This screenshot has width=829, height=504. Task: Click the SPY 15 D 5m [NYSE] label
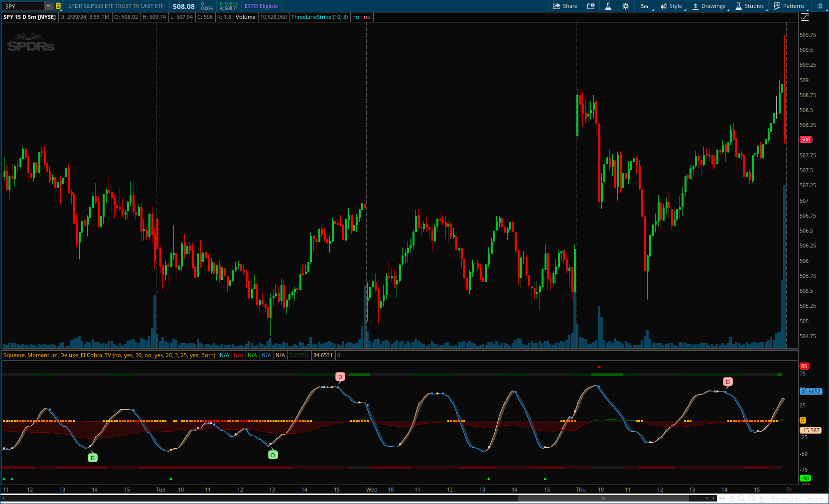tap(29, 17)
